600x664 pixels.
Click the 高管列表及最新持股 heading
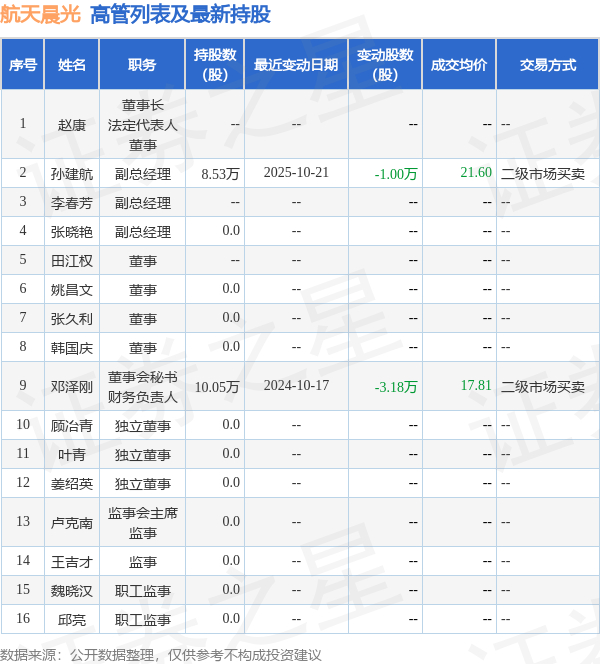180,14
